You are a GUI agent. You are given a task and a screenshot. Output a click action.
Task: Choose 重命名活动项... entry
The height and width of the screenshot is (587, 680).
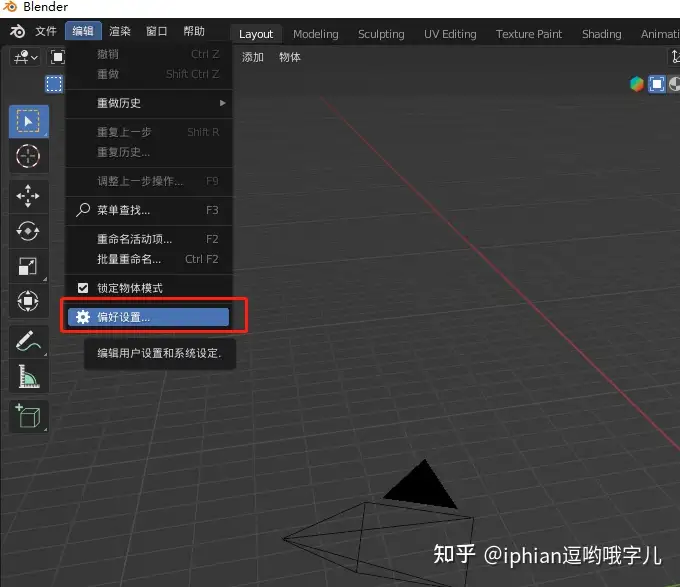pos(149,239)
